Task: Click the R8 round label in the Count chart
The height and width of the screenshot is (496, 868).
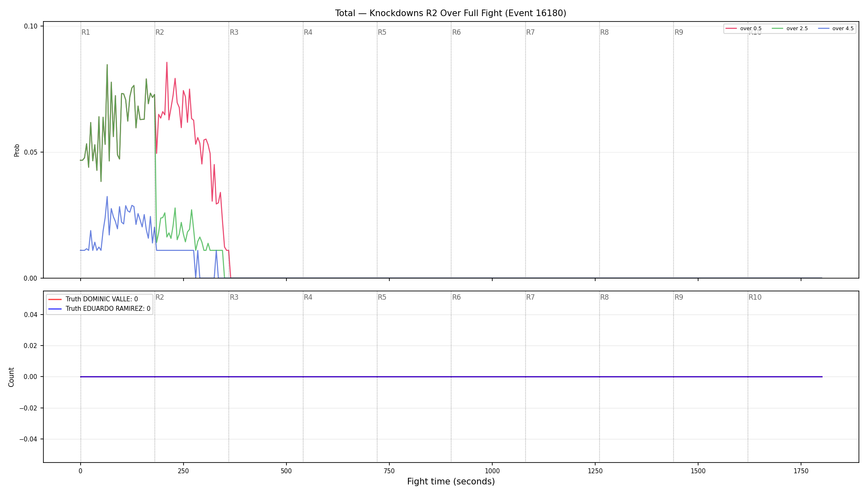Action: 604,297
